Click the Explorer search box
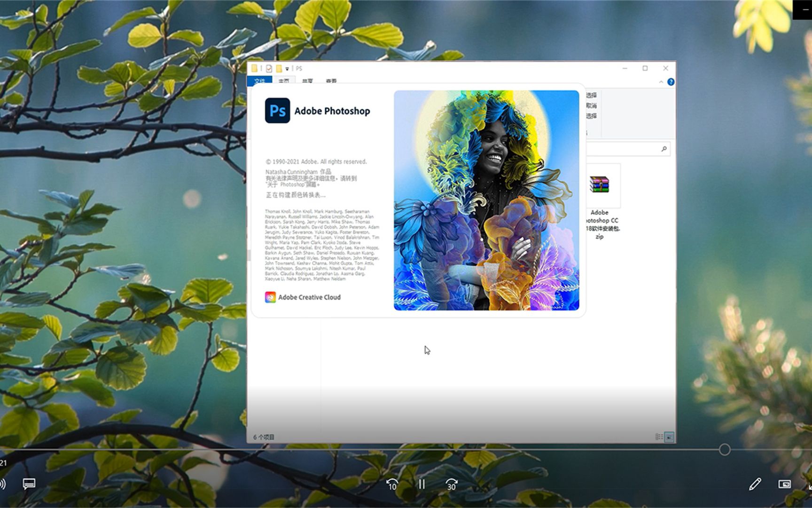This screenshot has height=508, width=812. pyautogui.click(x=628, y=149)
